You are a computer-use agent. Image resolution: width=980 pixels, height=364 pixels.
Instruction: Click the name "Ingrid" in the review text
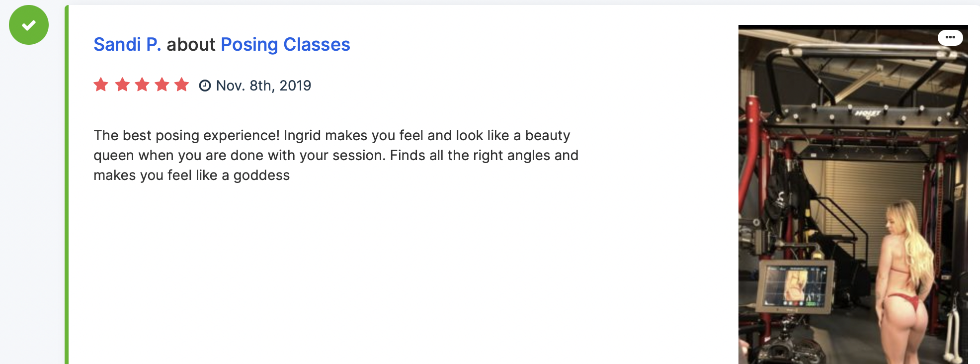pos(303,135)
